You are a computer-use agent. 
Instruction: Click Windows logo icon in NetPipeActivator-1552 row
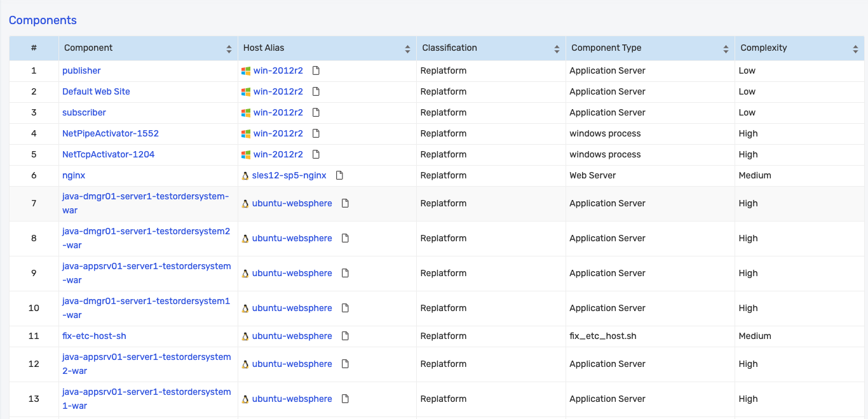pyautogui.click(x=246, y=134)
